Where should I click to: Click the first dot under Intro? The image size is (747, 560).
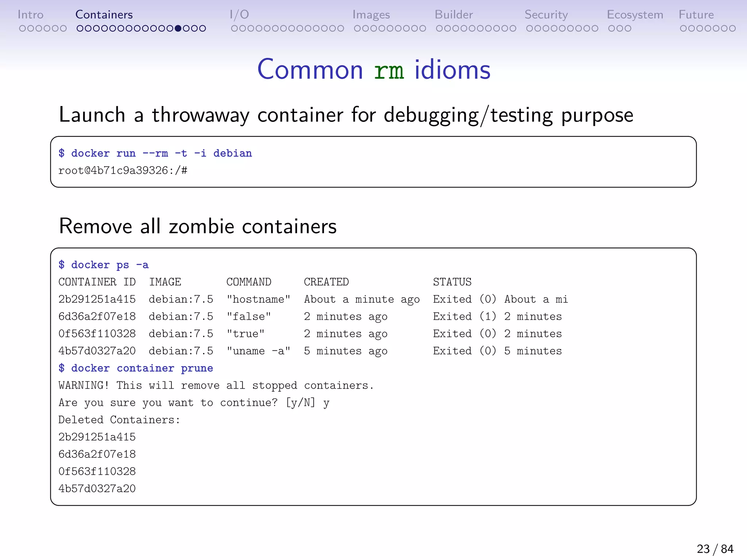[22, 28]
